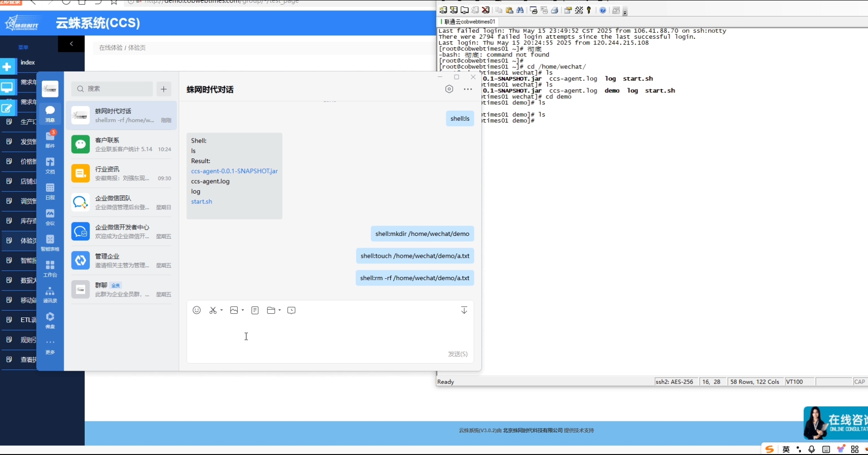Screen dimensions: 868x455
Task: Select the 蛛网时代对话 conversation
Action: (x=122, y=115)
